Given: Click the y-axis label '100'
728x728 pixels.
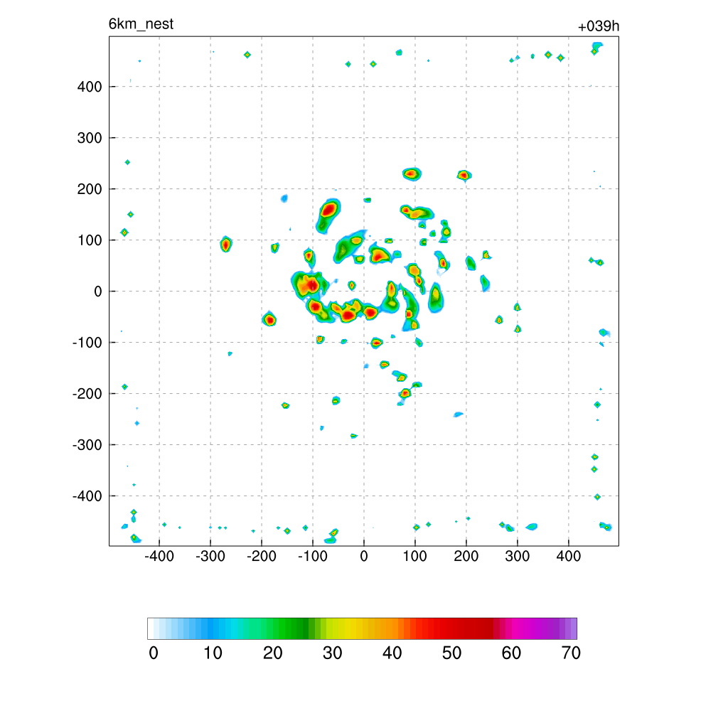Looking at the screenshot, I should [90, 240].
